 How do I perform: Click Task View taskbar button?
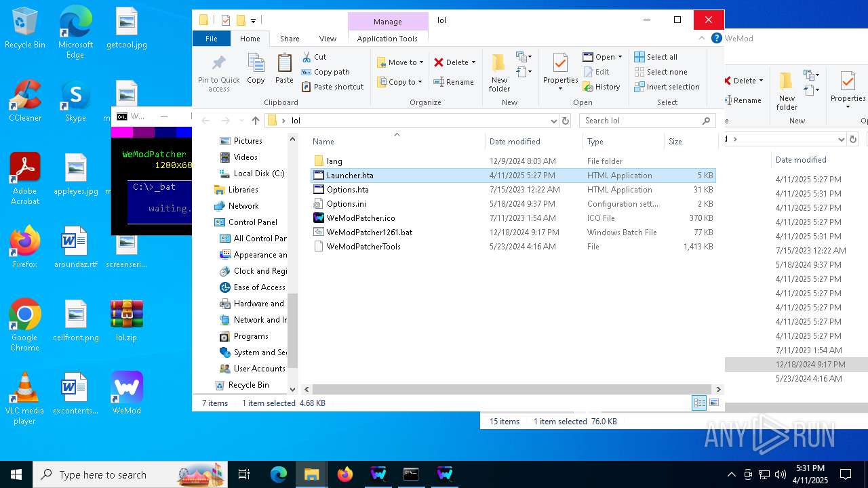244,474
